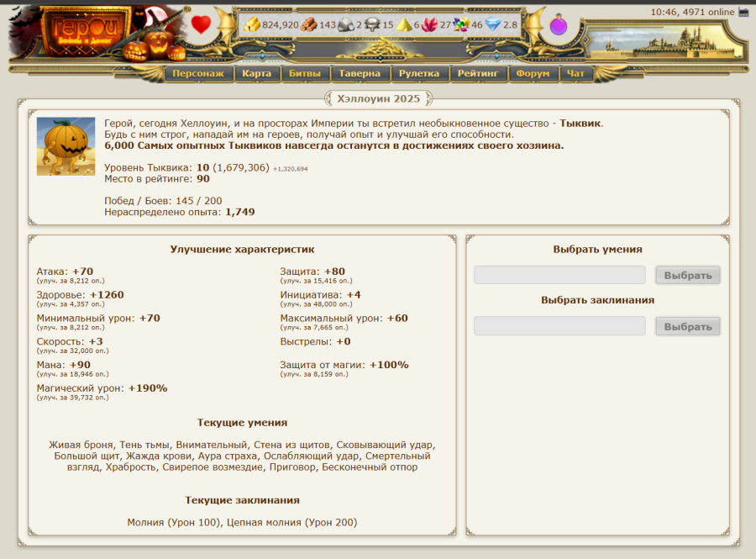The height and width of the screenshot is (559, 756).
Task: Open the Таверна menu
Action: 360,74
